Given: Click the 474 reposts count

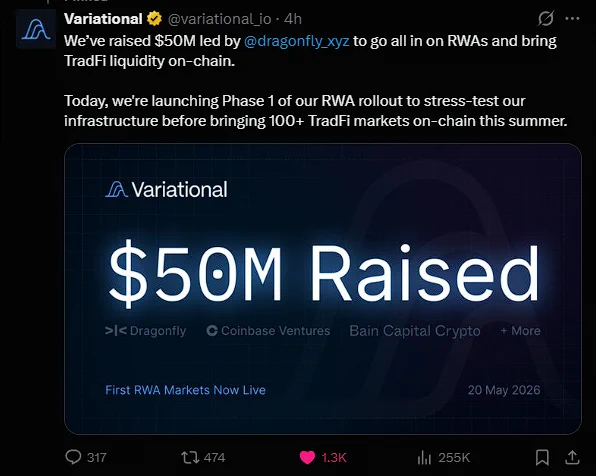Looking at the screenshot, I should pos(214,457).
